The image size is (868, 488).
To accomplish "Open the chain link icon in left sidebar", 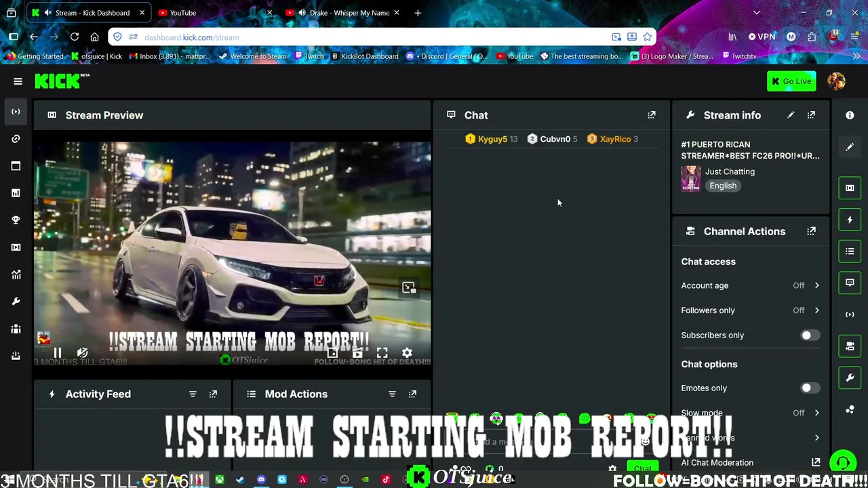I will point(16,139).
